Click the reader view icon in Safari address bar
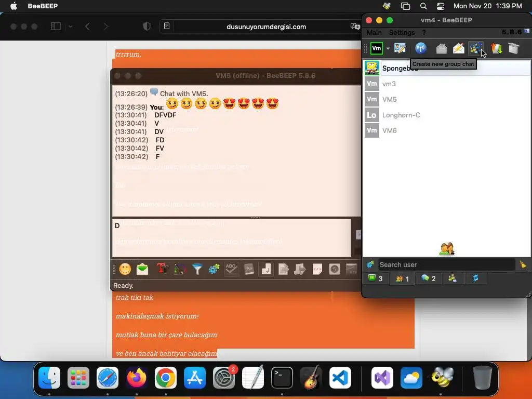 click(167, 26)
